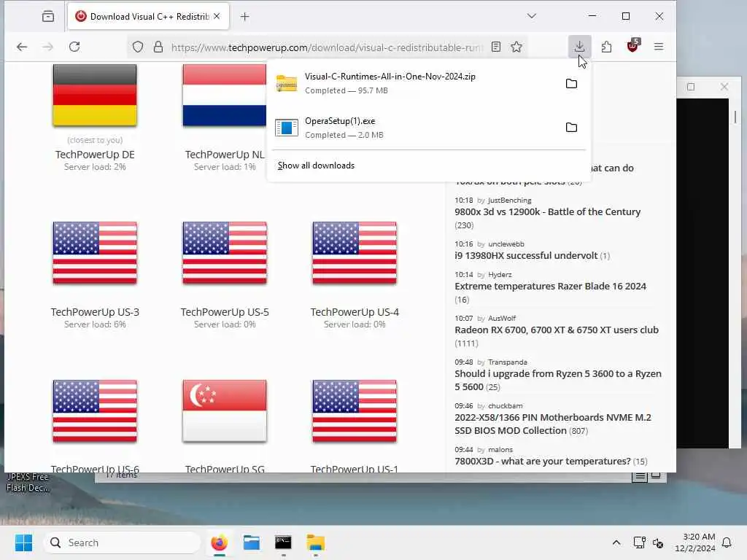Viewport: 747px width, 560px height.
Task: Toggle the downloads panel button
Action: pos(579,46)
